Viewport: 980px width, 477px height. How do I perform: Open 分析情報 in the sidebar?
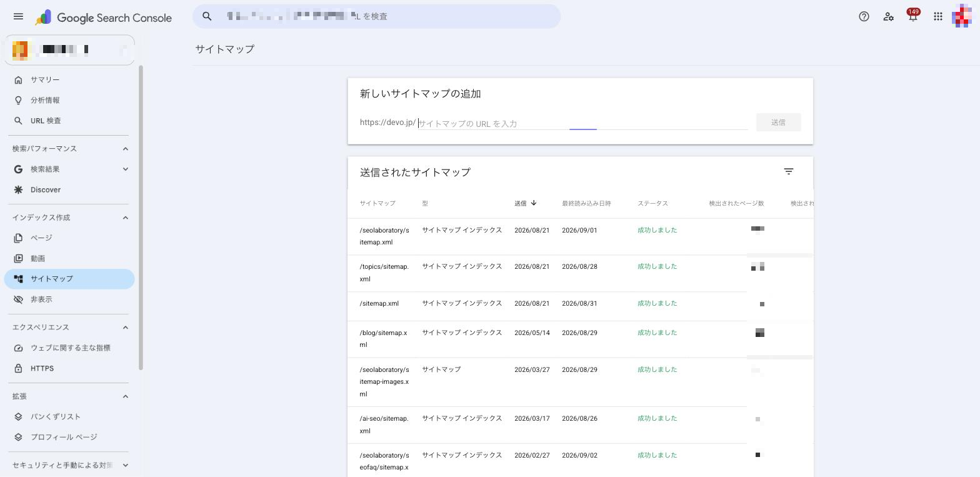[x=69, y=100]
